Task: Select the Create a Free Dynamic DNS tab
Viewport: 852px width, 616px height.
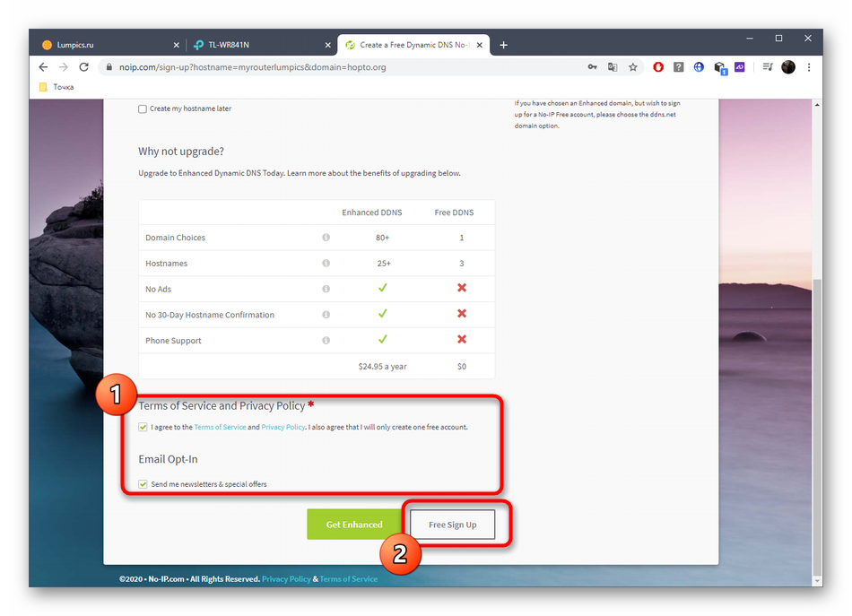Action: pos(413,45)
